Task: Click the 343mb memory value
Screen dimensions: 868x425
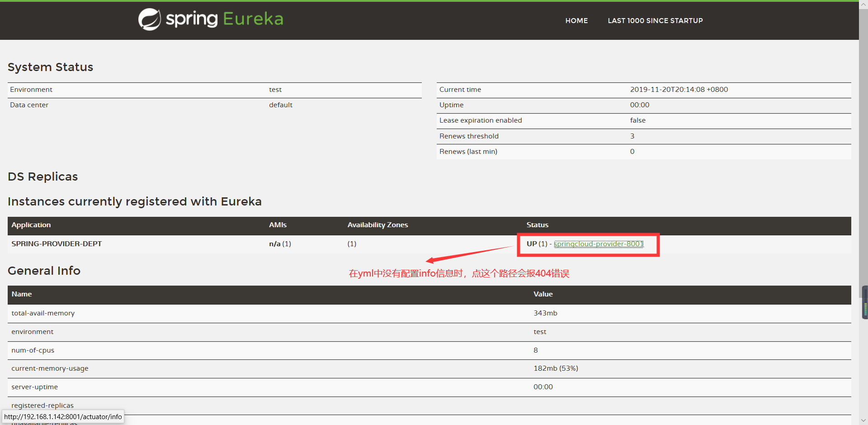Action: coord(545,313)
